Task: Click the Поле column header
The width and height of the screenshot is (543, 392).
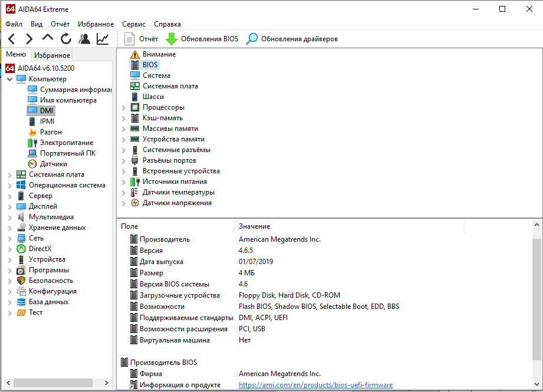Action: [176, 226]
